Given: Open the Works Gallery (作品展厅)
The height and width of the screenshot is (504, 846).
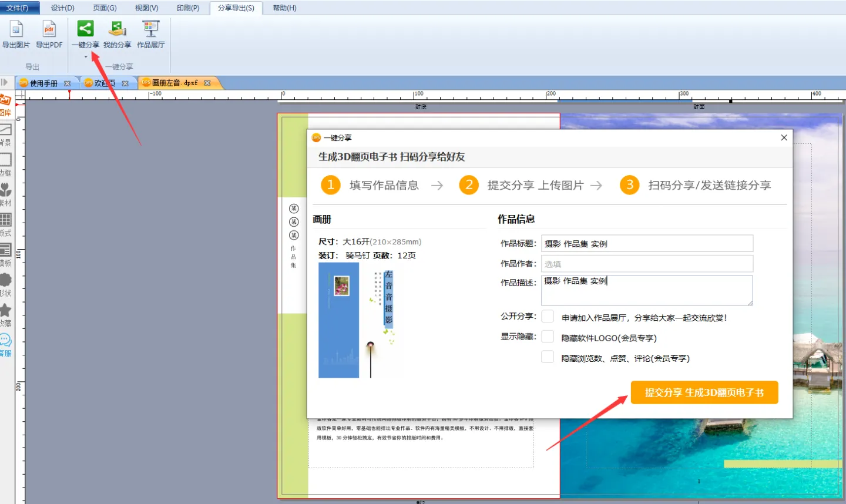Looking at the screenshot, I should tap(150, 30).
